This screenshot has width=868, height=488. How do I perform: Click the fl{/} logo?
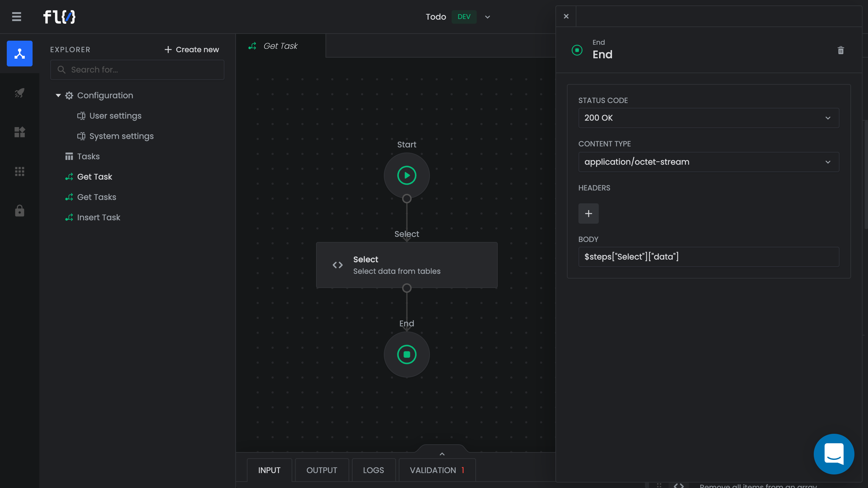pyautogui.click(x=59, y=17)
